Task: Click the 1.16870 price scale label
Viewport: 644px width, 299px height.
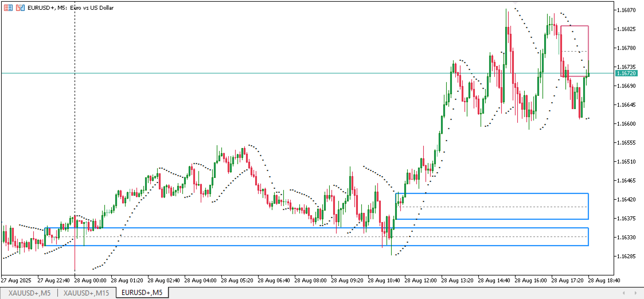Action: point(626,10)
